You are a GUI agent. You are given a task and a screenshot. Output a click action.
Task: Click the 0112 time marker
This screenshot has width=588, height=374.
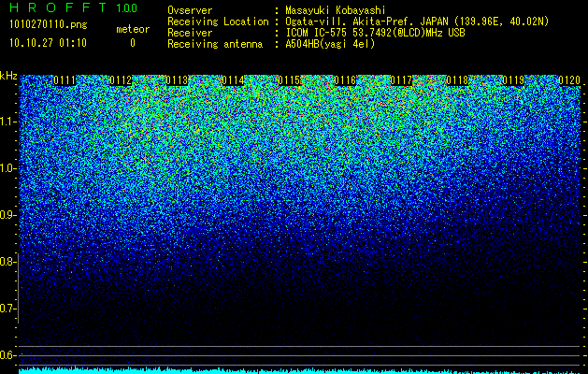[x=121, y=80]
